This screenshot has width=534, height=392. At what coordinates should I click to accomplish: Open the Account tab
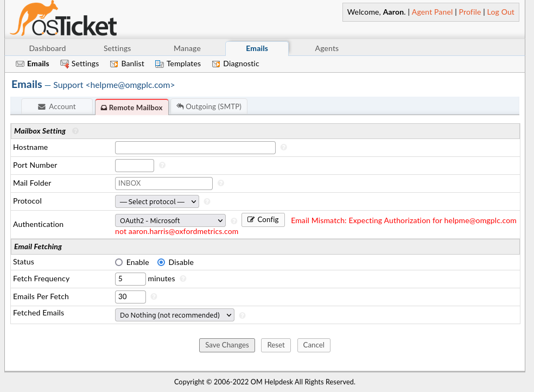(57, 106)
